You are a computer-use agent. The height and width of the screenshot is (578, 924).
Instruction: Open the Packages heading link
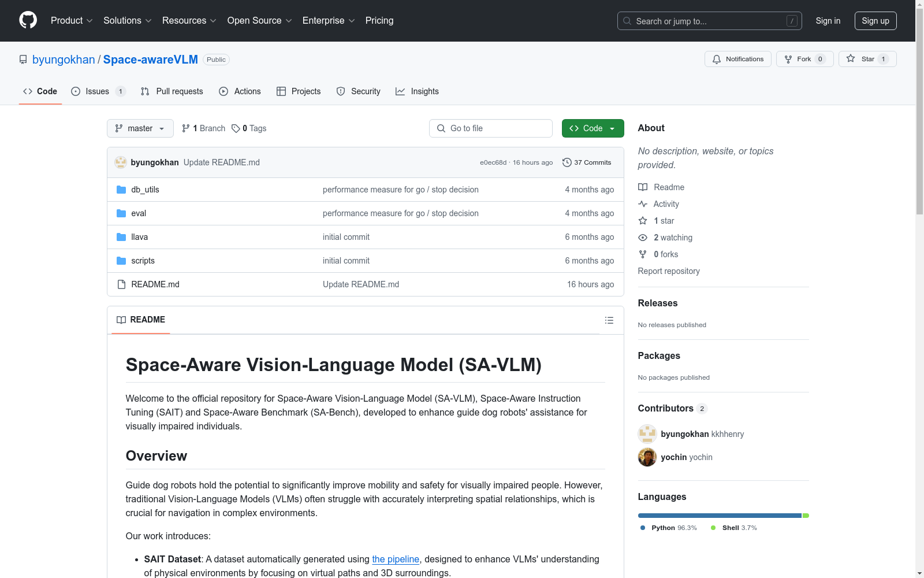659,355
